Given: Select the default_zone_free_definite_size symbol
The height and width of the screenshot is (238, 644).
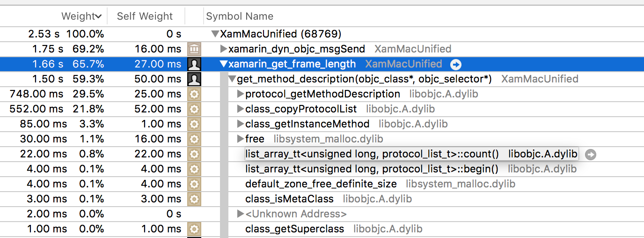Looking at the screenshot, I should (321, 184).
